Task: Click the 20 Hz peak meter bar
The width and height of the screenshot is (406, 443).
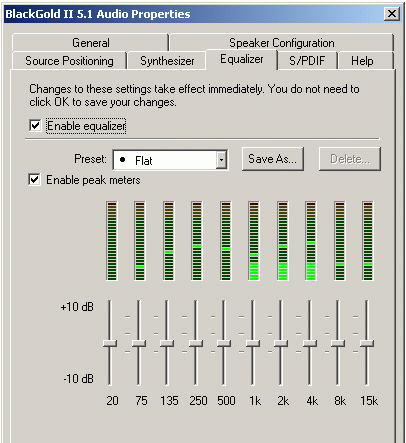Action: click(x=112, y=241)
